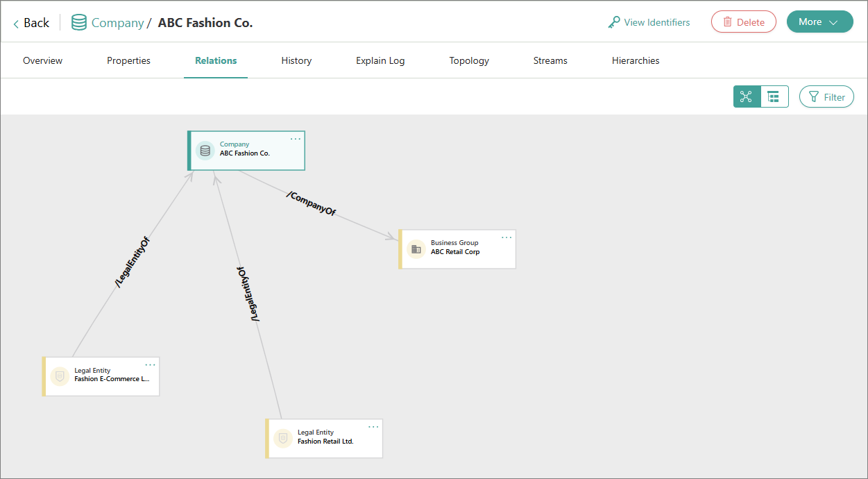Expand the More dropdown menu
The image size is (868, 479).
pos(819,22)
